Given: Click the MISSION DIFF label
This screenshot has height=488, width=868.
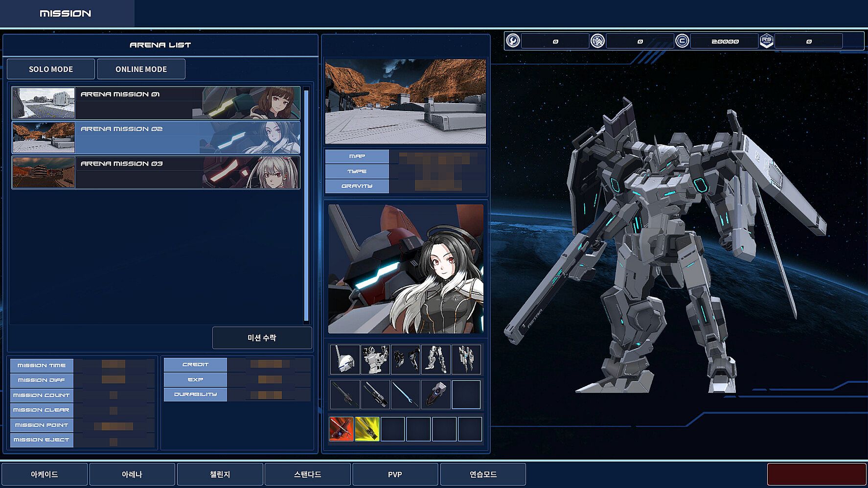Looking at the screenshot, I should click(42, 380).
